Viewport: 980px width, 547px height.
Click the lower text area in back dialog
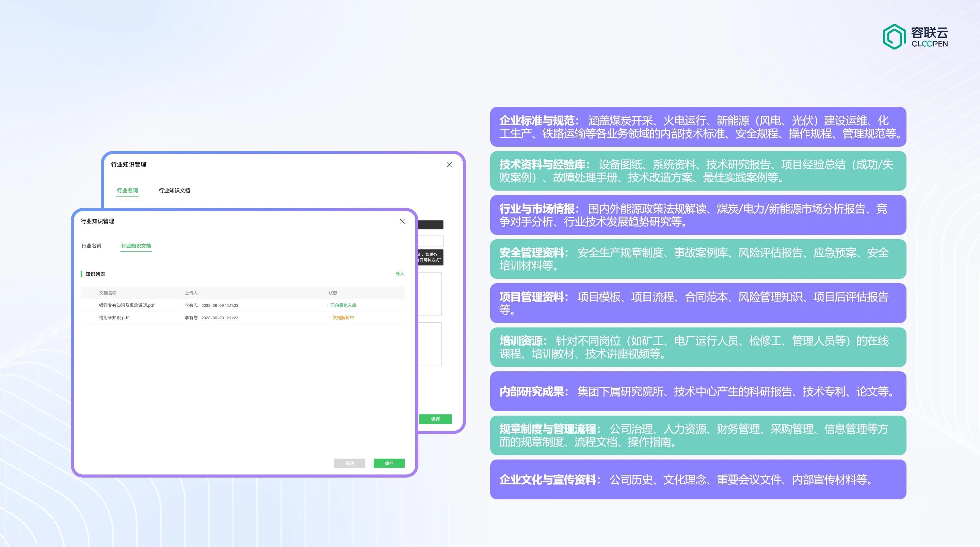coord(430,344)
